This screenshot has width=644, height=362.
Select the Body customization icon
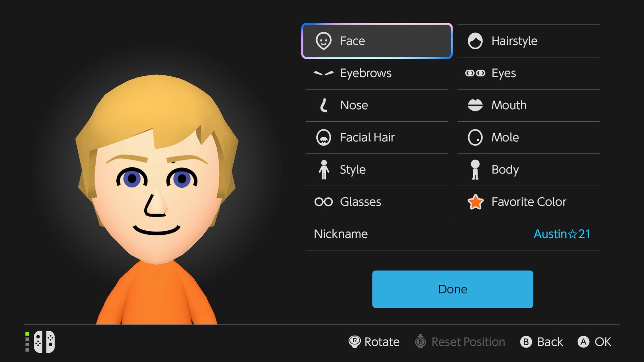point(475,169)
